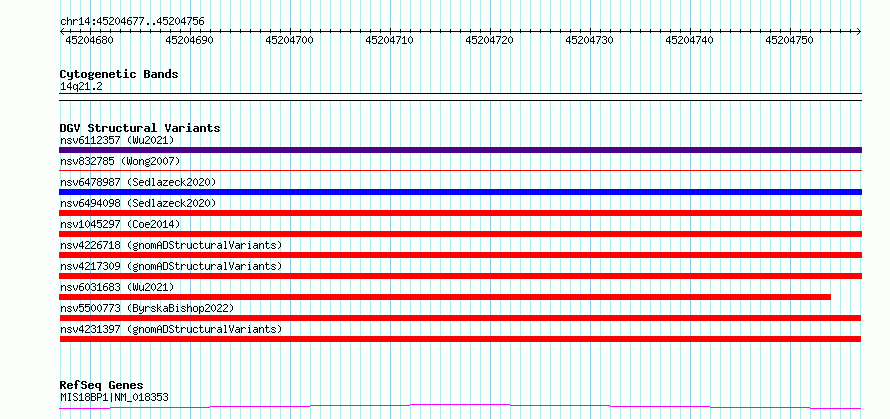Open nsv4226718 gnomAD structural variant label
Image resolution: width=890 pixels, height=419 pixels.
[171, 245]
